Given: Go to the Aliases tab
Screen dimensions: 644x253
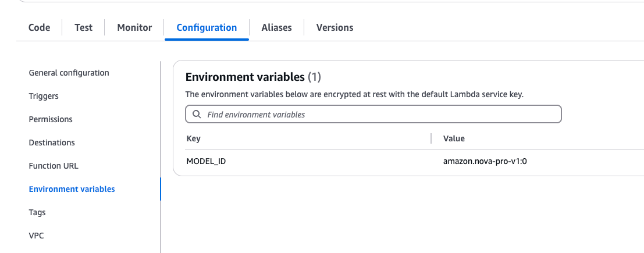Looking at the screenshot, I should pos(276,27).
